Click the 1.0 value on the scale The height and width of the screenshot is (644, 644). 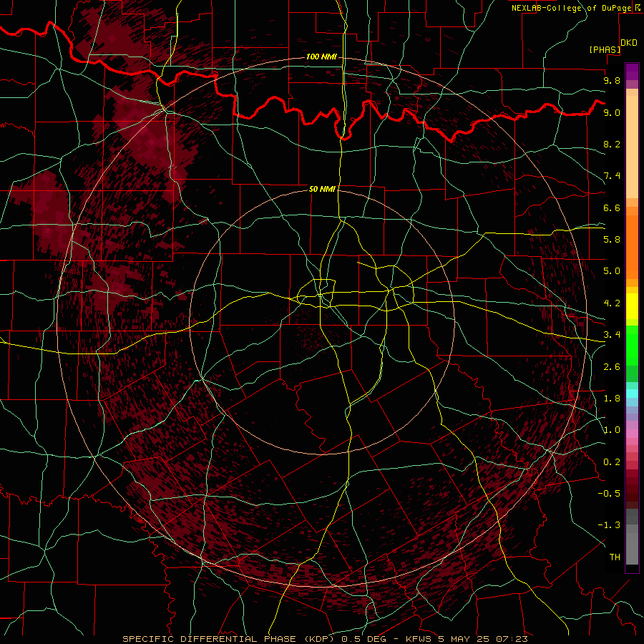click(612, 430)
